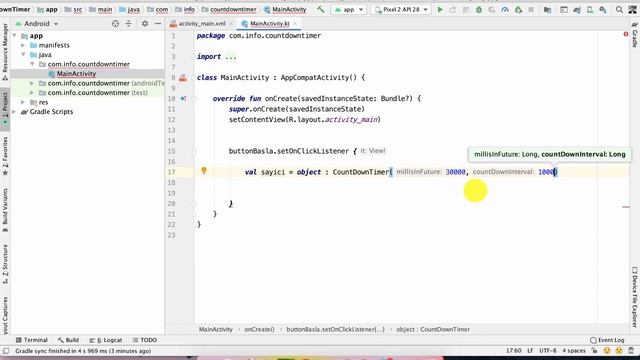
Task: Click Sync Project with Gradle Files icon
Action: (x=577, y=9)
